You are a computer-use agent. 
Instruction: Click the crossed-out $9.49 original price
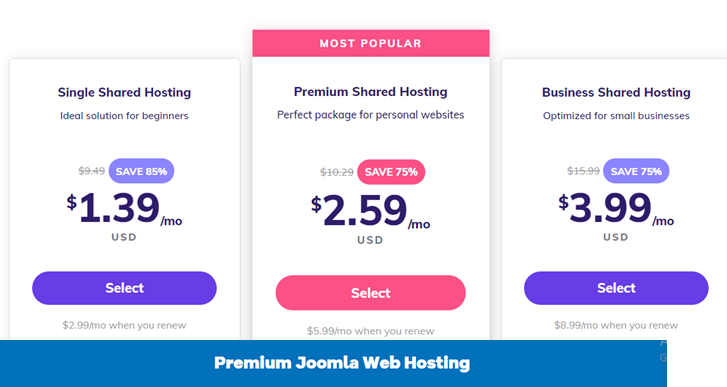click(x=91, y=171)
